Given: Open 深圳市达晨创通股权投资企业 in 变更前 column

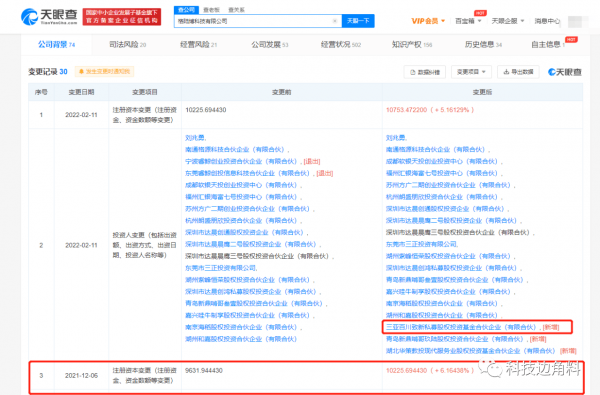Looking at the screenshot, I should [245, 233].
